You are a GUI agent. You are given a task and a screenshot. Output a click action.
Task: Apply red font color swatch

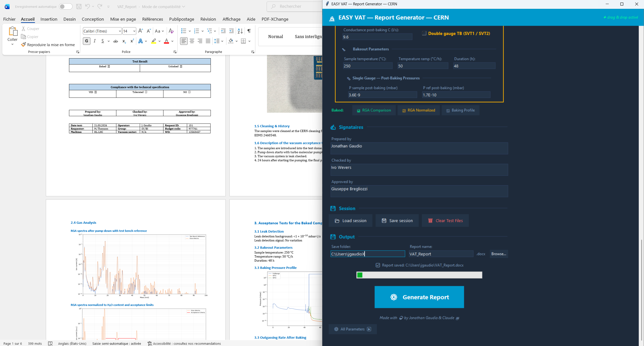tap(166, 41)
